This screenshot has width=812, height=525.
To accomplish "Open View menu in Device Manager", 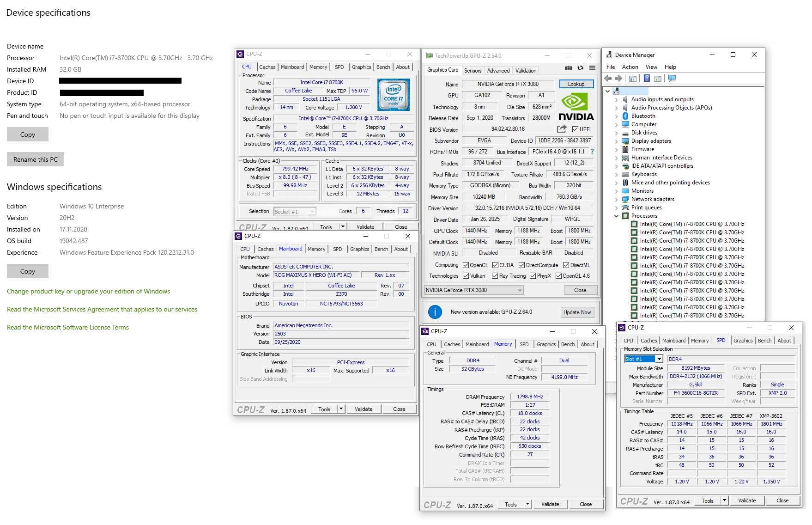I will (651, 67).
